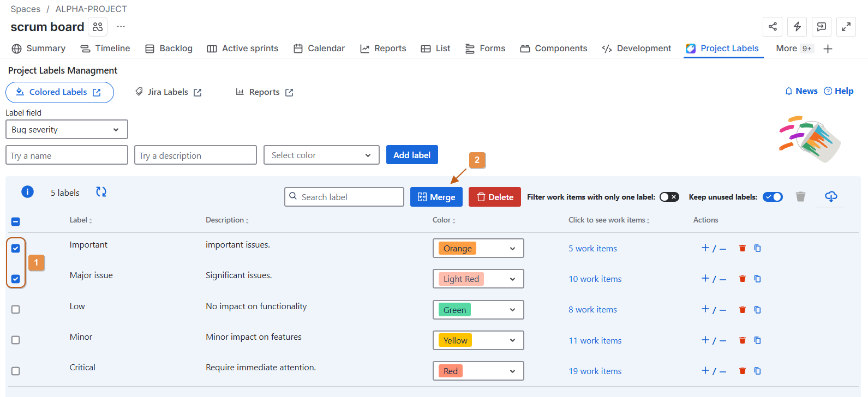
Task: Click the gray trash icon beside Keep unused labels
Action: (800, 197)
